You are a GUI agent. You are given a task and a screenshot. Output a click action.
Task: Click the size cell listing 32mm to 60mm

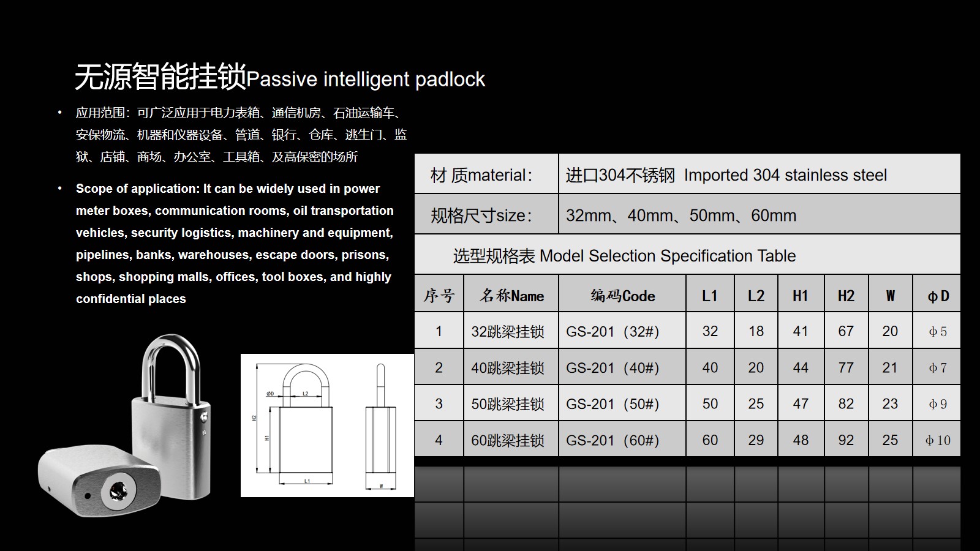(759, 216)
